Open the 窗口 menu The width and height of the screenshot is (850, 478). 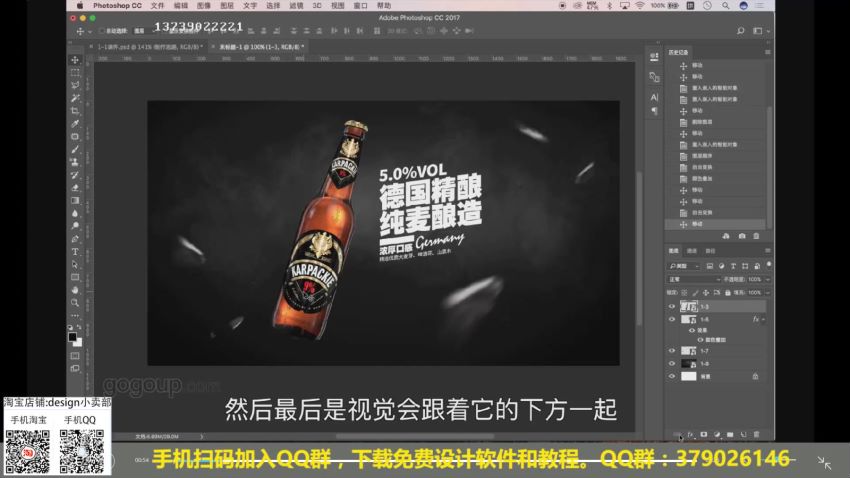click(x=360, y=5)
